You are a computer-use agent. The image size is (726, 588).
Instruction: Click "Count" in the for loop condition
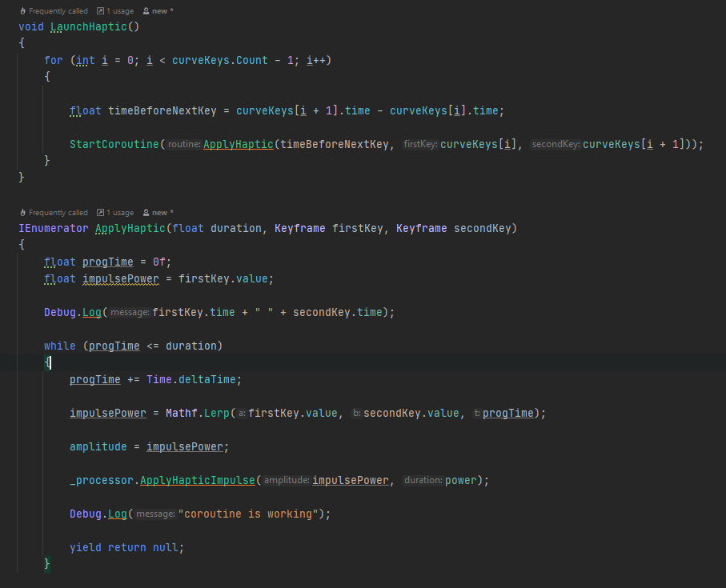252,61
